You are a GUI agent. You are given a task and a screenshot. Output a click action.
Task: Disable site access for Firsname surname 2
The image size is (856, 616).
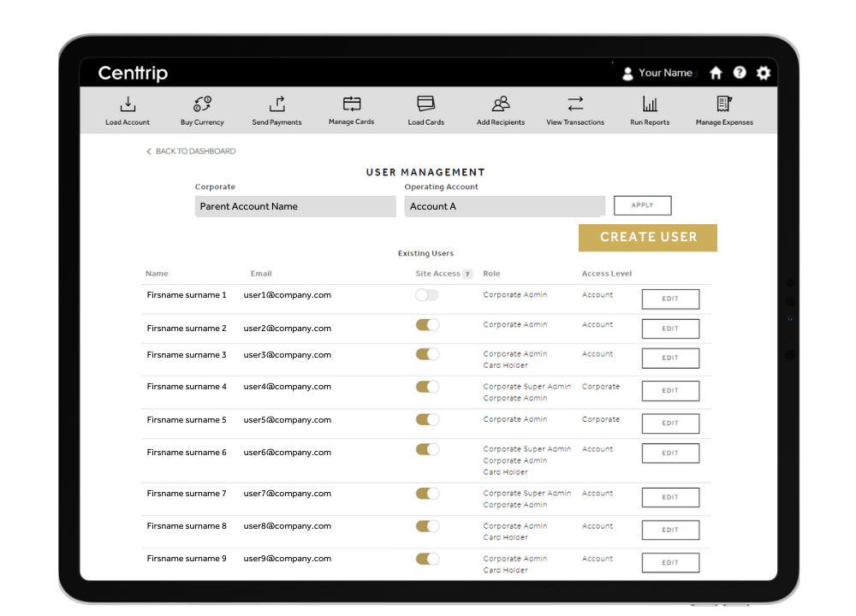[x=427, y=325]
